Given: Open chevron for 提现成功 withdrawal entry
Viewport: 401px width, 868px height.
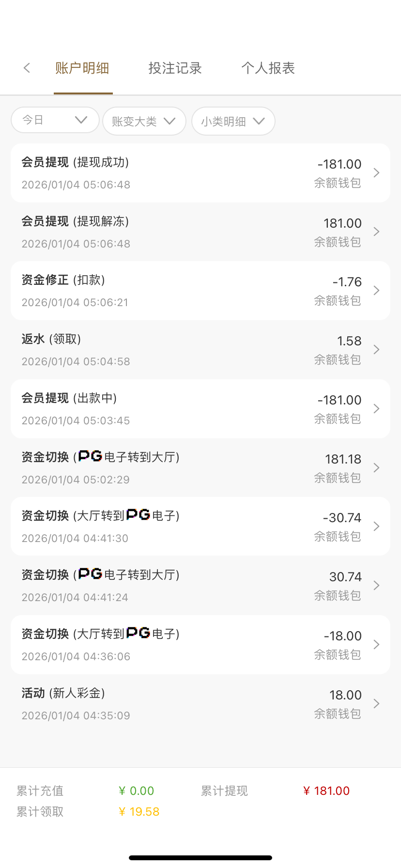Looking at the screenshot, I should 376,173.
